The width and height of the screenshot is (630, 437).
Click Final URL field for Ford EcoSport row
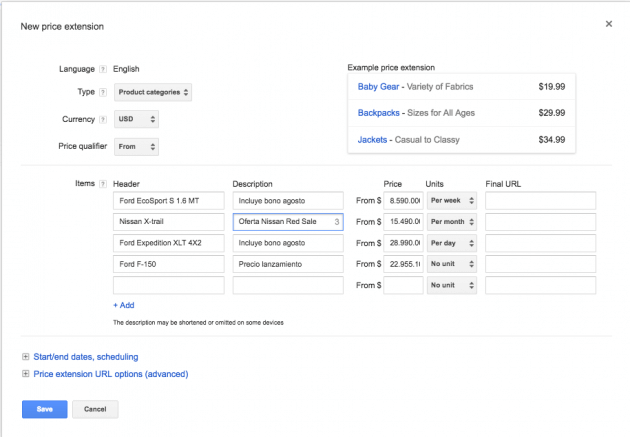(540, 201)
